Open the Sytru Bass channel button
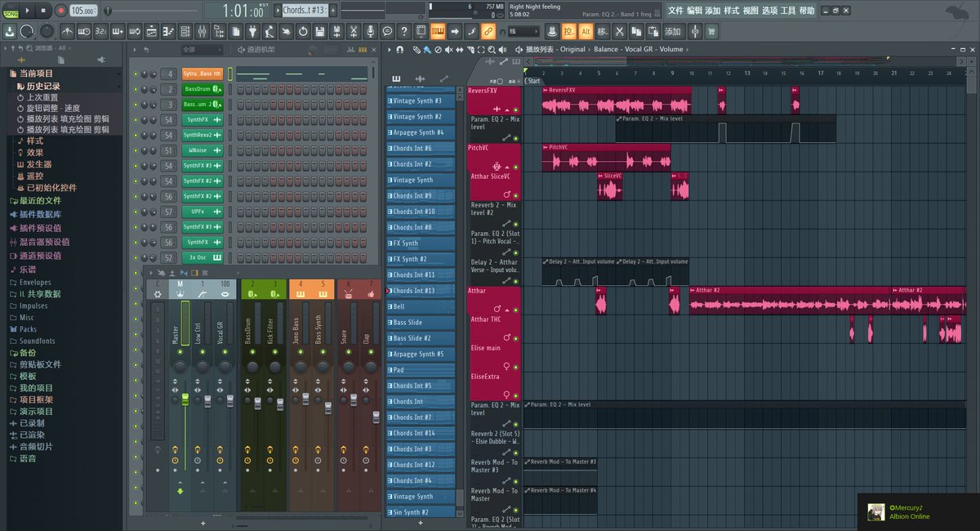This screenshot has width=980, height=531. coord(202,74)
